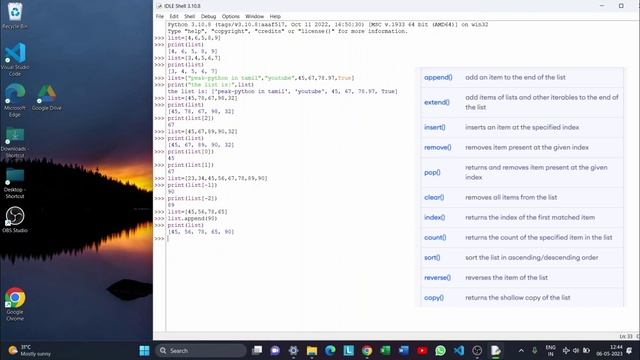Select Google Drive desktop shortcut

47,98
